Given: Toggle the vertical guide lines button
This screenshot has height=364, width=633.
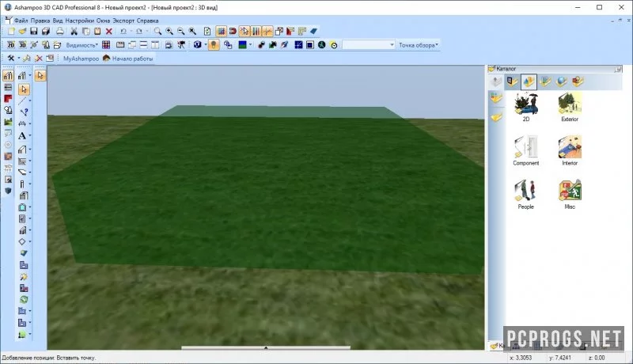Looking at the screenshot, I should tap(256, 31).
